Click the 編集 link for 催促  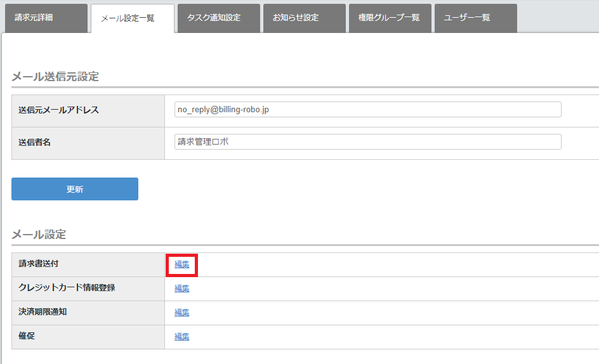pos(182,337)
